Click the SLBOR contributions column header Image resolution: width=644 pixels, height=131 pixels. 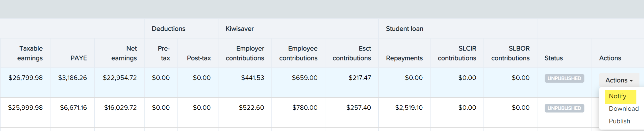point(511,53)
